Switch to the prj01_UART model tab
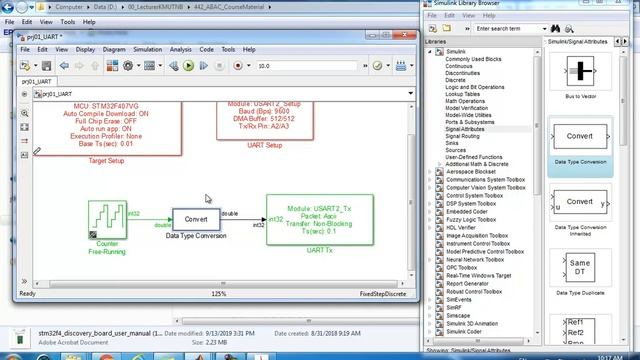The width and height of the screenshot is (640, 360). [36, 81]
